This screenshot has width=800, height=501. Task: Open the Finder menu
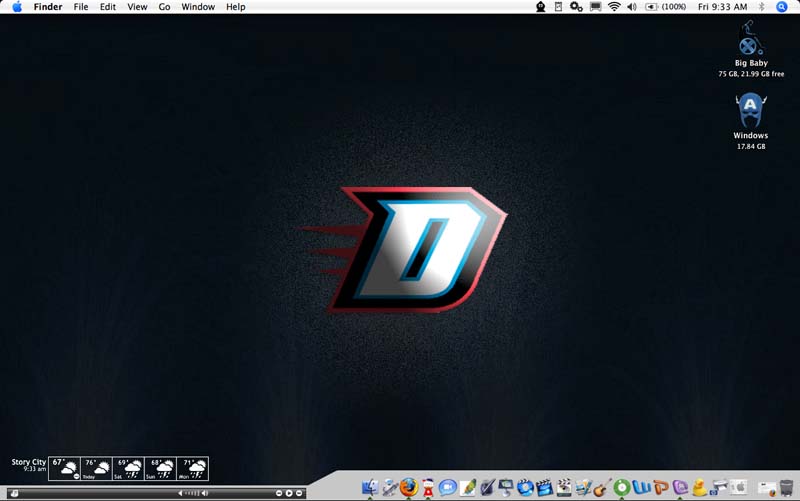pyautogui.click(x=48, y=7)
